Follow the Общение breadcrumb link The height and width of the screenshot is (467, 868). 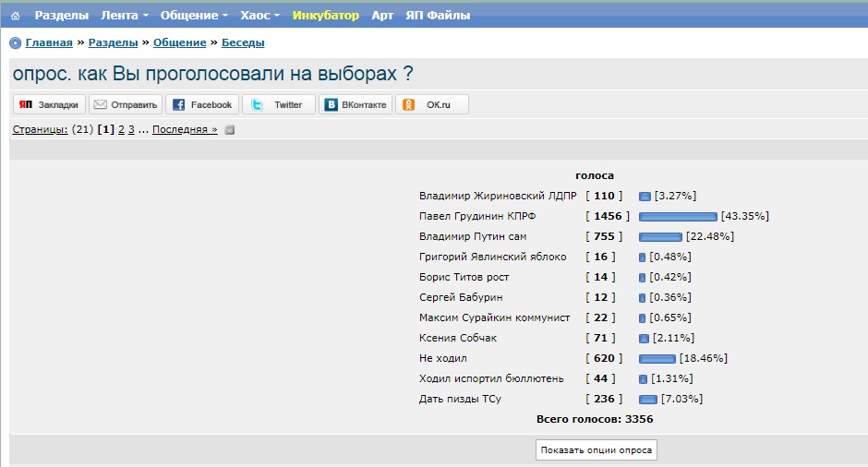(x=179, y=42)
